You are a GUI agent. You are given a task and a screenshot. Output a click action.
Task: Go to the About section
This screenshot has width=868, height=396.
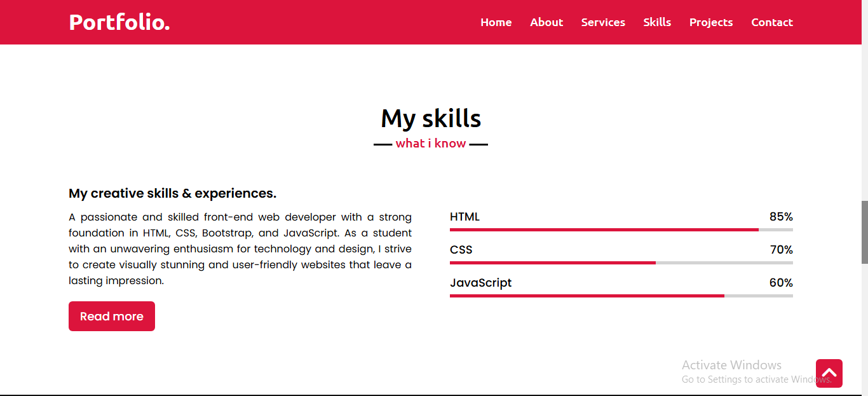coord(546,22)
